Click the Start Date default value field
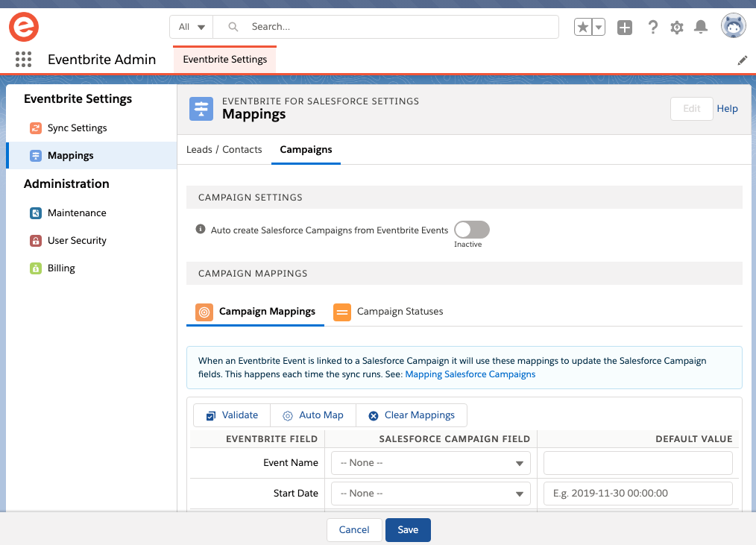Screen dimensions: 756x545 (638, 494)
